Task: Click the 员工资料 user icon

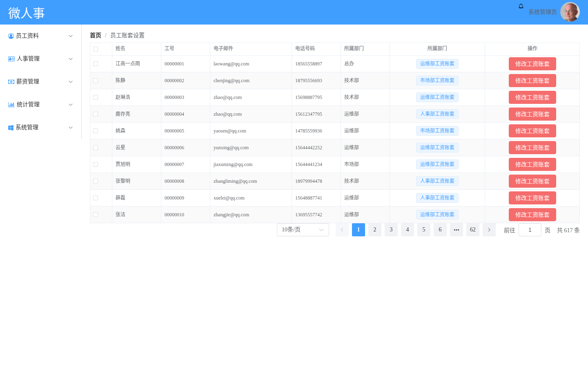Action: tap(11, 36)
